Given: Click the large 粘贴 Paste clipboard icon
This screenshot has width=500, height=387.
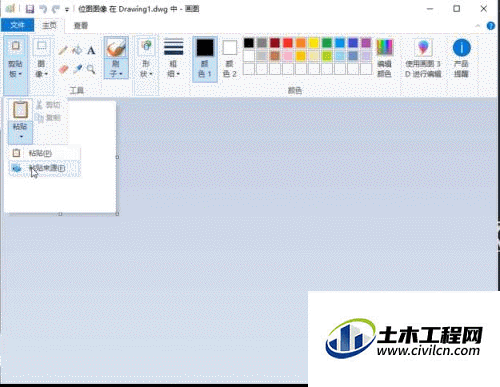Looking at the screenshot, I should click(20, 110).
